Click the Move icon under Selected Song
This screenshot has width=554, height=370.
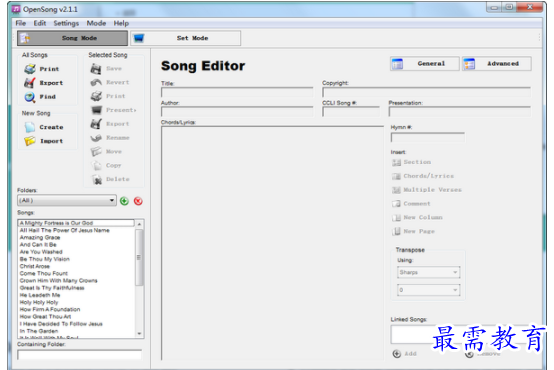click(x=96, y=152)
